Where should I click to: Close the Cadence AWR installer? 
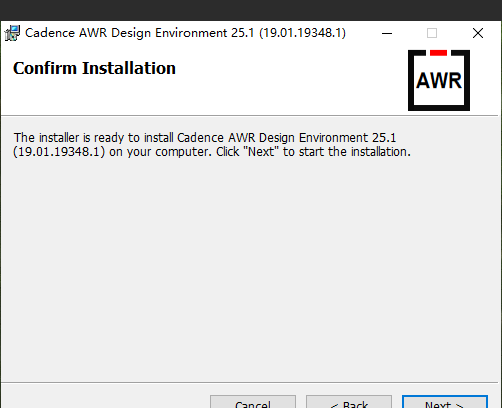[x=478, y=33]
